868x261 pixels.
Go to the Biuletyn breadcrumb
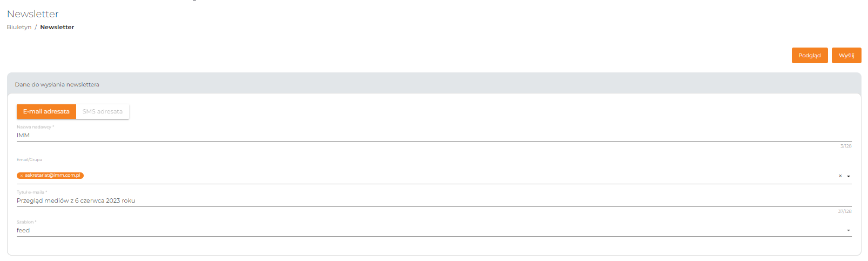[19, 27]
